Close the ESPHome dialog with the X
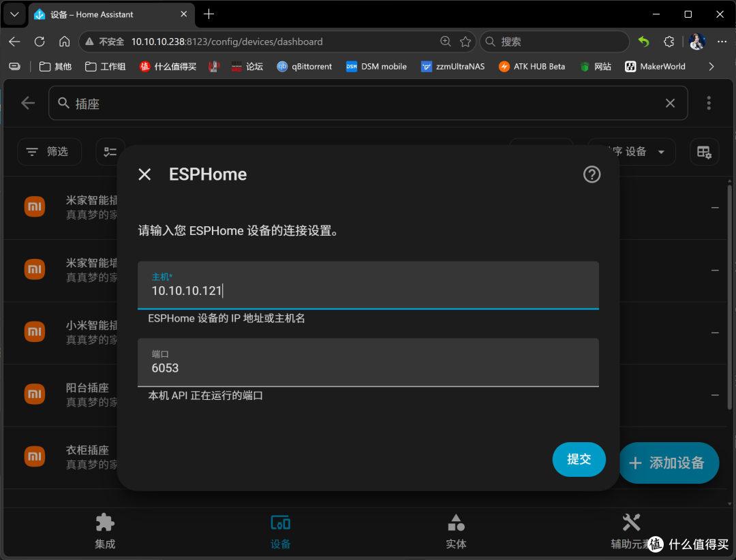The width and height of the screenshot is (736, 560). 144,174
